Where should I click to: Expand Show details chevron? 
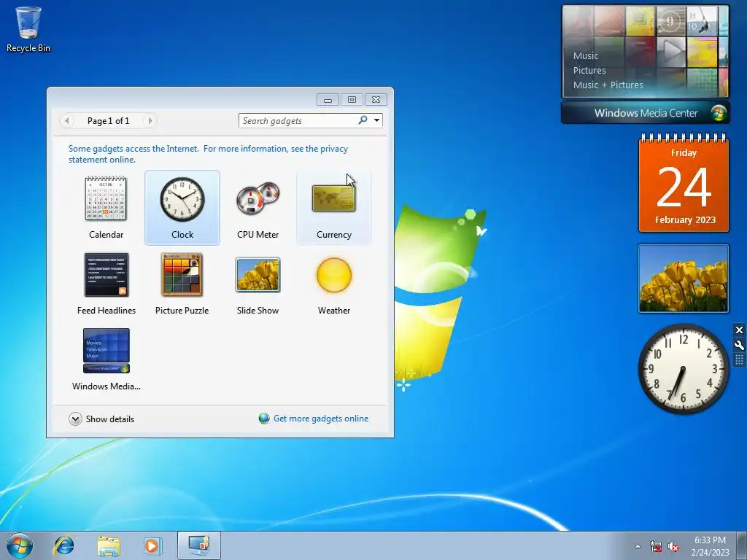click(75, 419)
